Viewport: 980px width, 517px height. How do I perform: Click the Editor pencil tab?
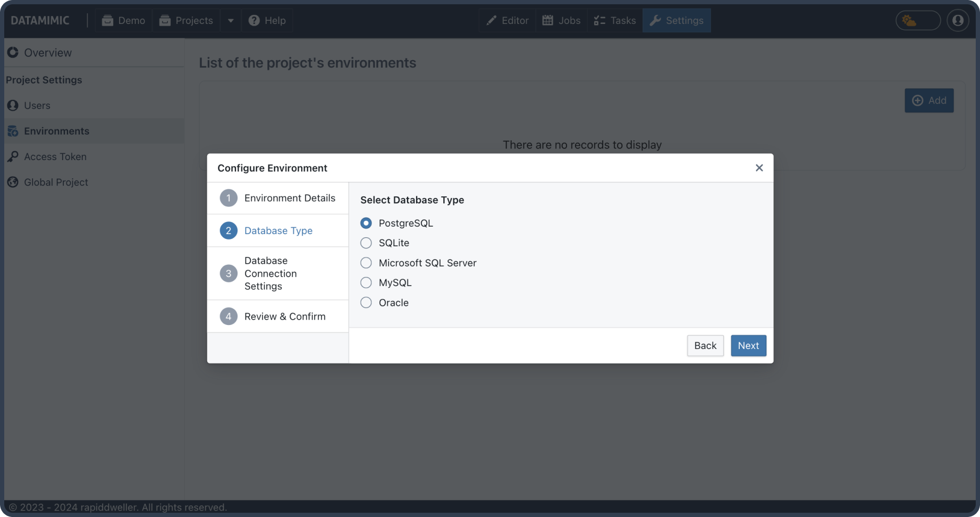tap(508, 20)
